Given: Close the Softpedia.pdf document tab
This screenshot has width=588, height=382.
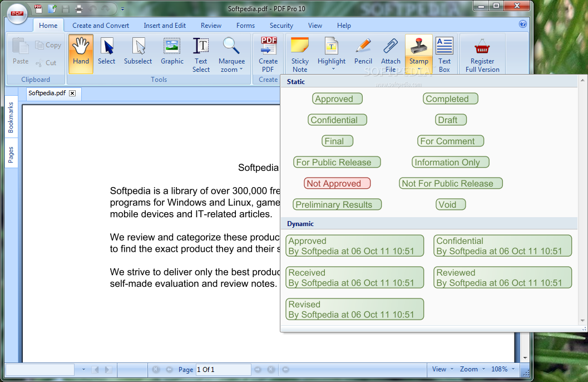Looking at the screenshot, I should (x=72, y=93).
